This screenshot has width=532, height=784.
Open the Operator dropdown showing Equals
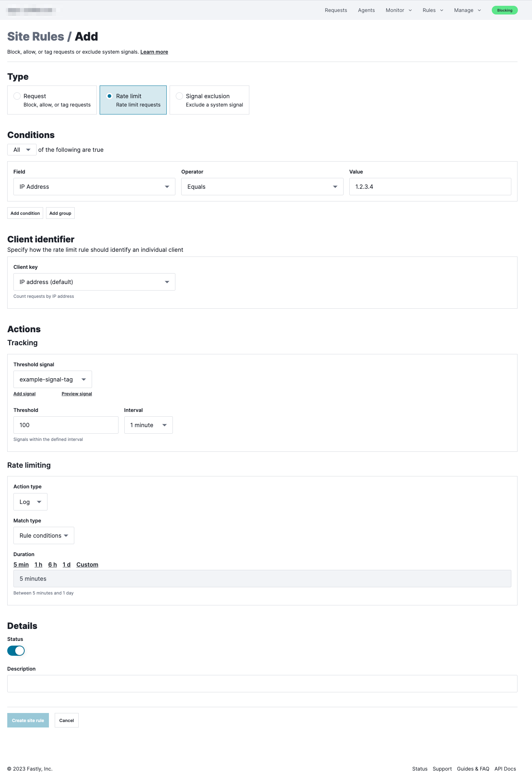point(262,187)
